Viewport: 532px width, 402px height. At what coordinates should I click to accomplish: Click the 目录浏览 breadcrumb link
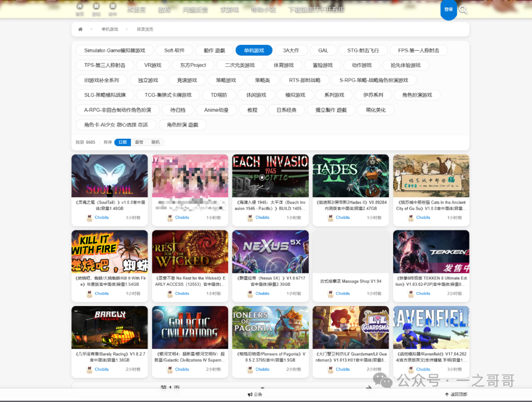pyautogui.click(x=145, y=30)
